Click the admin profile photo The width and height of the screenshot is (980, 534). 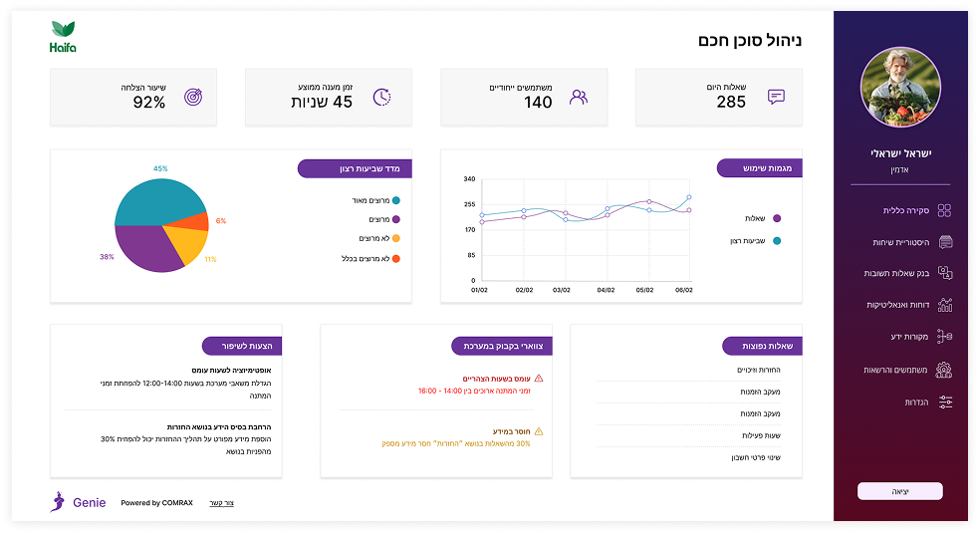pos(899,90)
